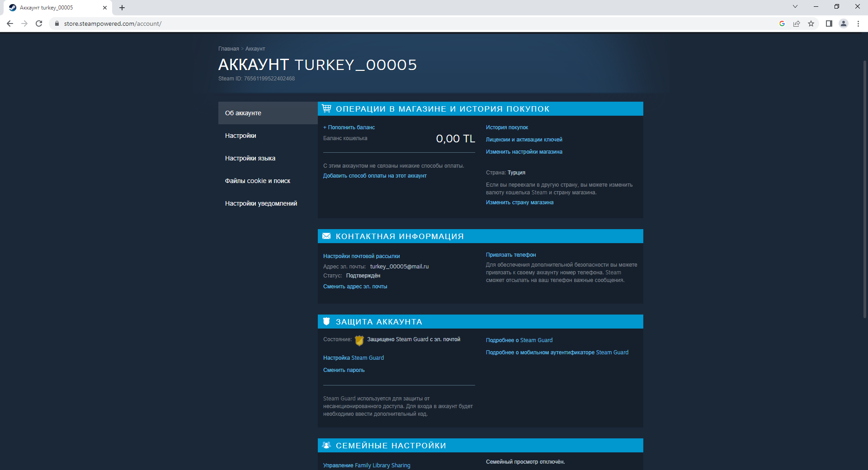Go forward with the browser forward arrow

click(24, 23)
